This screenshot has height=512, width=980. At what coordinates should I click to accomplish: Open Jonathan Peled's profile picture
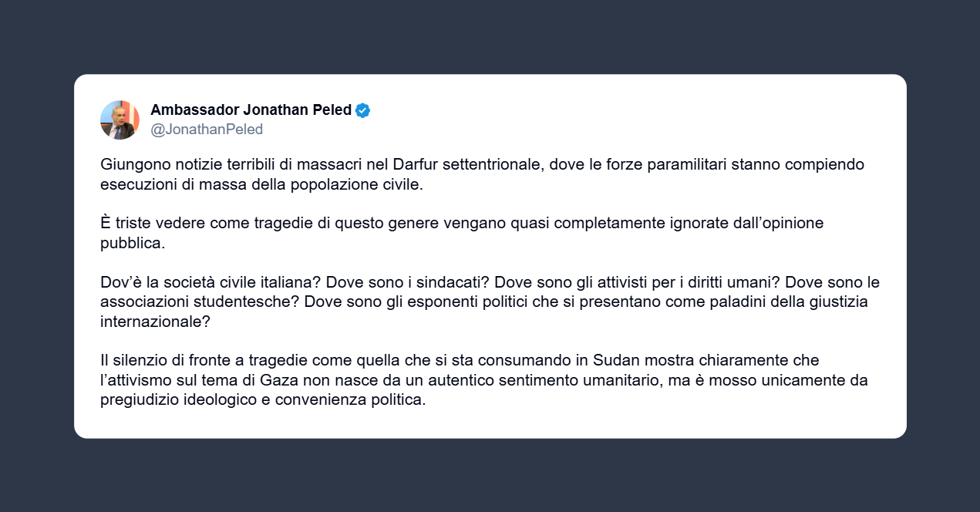pos(120,120)
